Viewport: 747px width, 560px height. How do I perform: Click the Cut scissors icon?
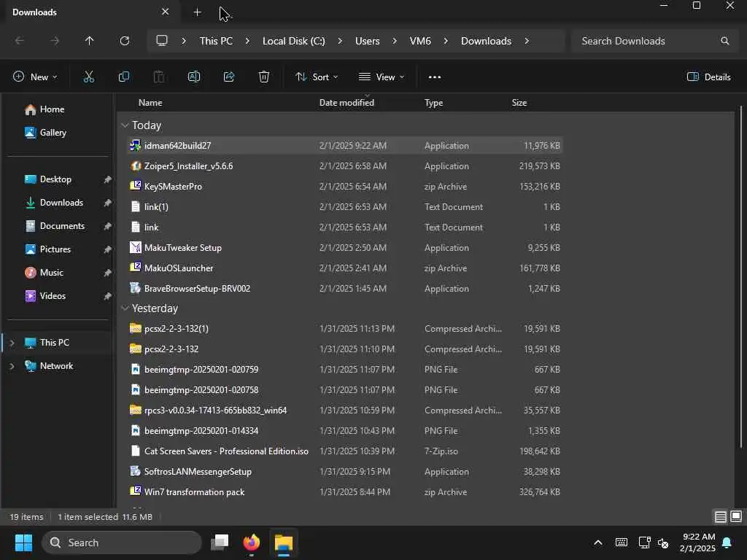click(88, 77)
